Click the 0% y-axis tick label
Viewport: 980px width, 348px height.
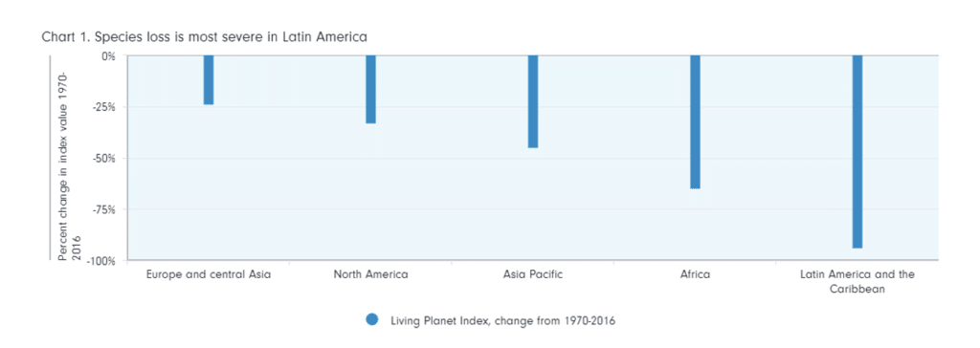109,55
